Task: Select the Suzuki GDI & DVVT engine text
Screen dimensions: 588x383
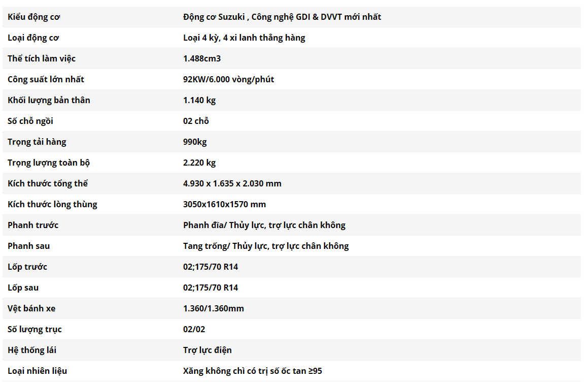Action: (282, 17)
